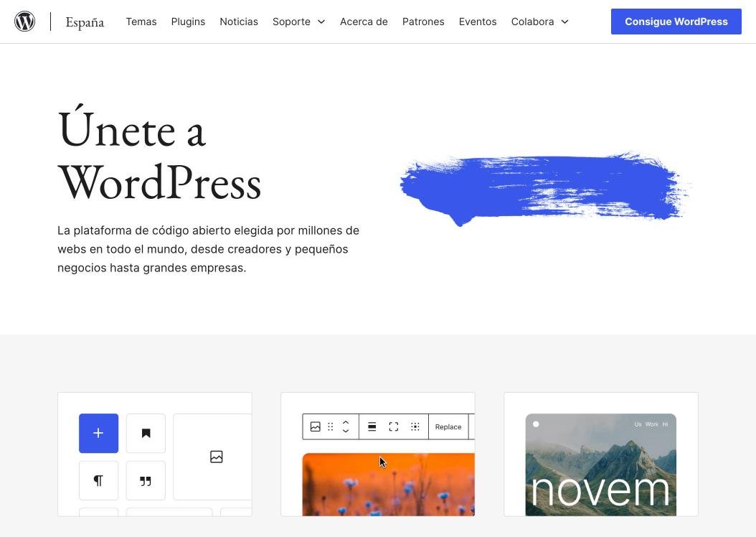This screenshot has width=756, height=537.
Task: Select the quote block icon
Action: click(146, 480)
